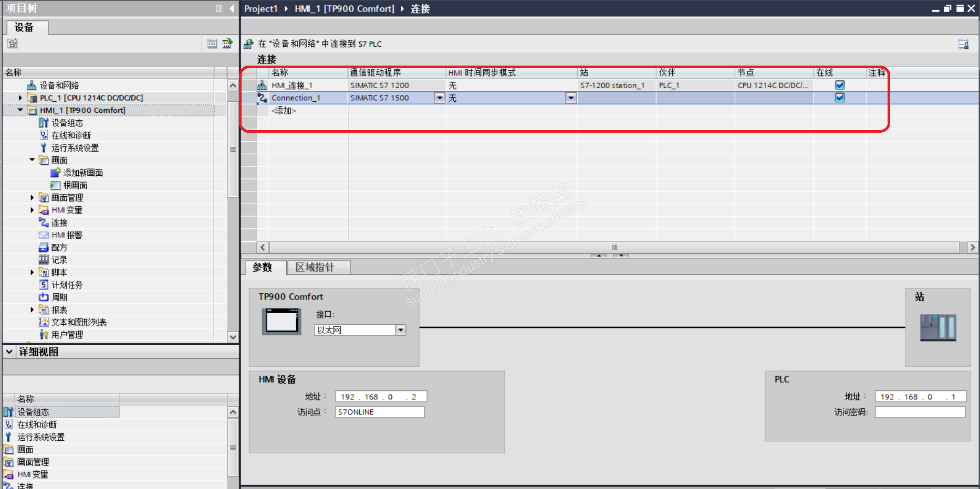The height and width of the screenshot is (489, 980).
Task: Click the 设备组态 icon under HMI_1
Action: (x=44, y=123)
